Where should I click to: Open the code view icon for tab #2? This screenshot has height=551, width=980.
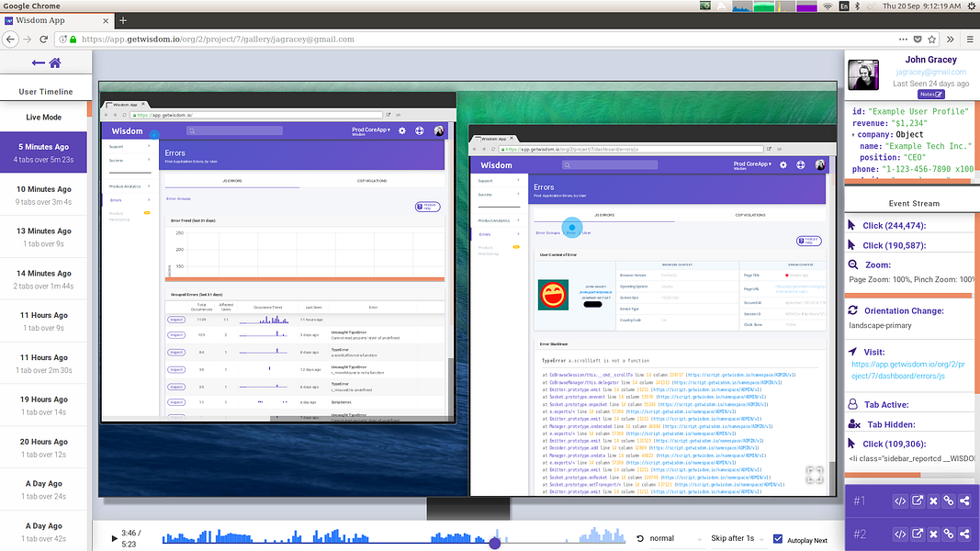900,534
